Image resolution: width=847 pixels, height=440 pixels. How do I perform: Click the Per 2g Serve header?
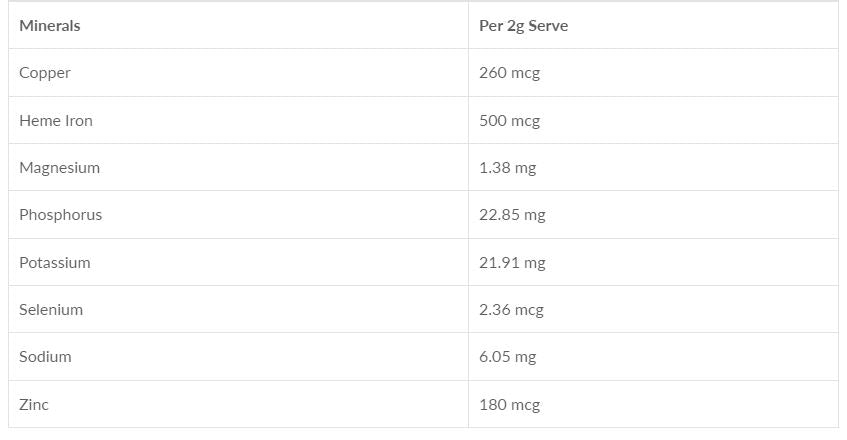click(x=523, y=26)
